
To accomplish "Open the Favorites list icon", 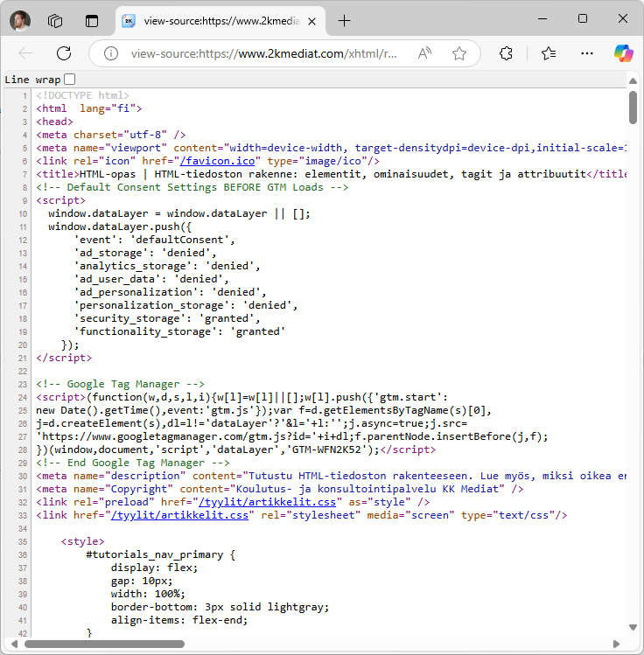I will click(x=549, y=53).
